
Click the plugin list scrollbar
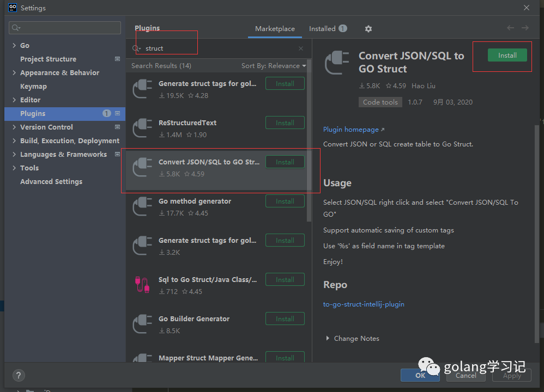point(309,141)
